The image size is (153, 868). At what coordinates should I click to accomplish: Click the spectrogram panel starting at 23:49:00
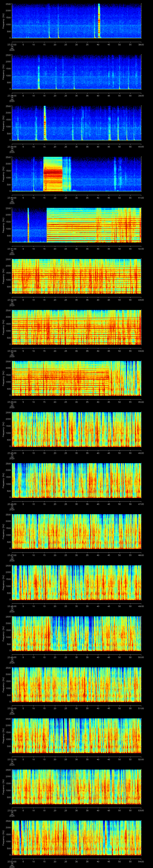(x=77, y=634)
